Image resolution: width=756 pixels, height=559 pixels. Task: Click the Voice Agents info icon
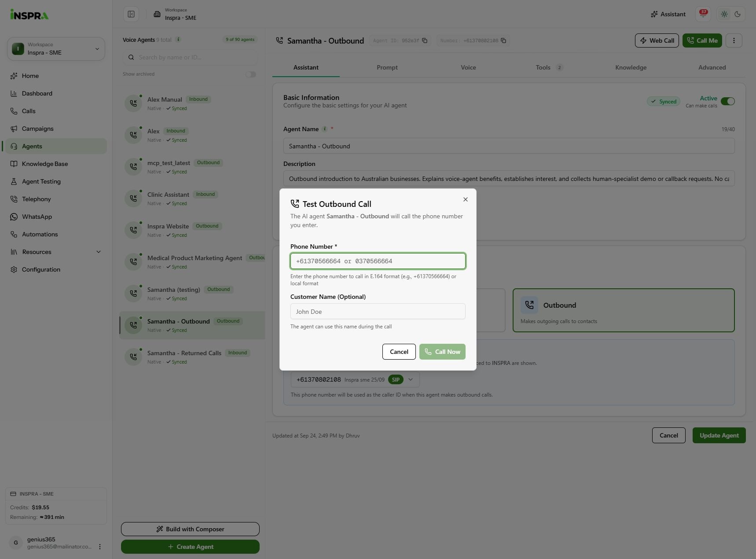178,39
